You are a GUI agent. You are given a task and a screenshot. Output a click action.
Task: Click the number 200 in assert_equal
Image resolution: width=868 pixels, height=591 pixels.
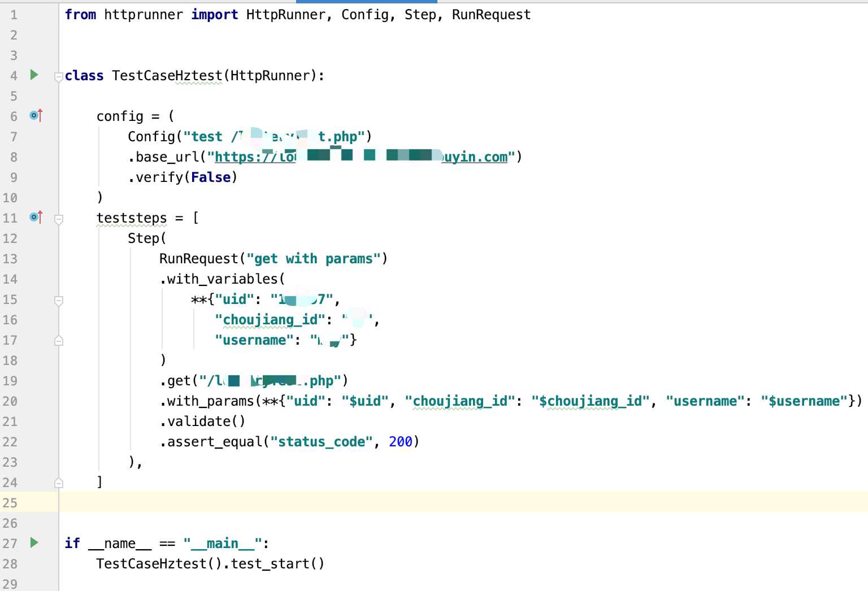401,442
